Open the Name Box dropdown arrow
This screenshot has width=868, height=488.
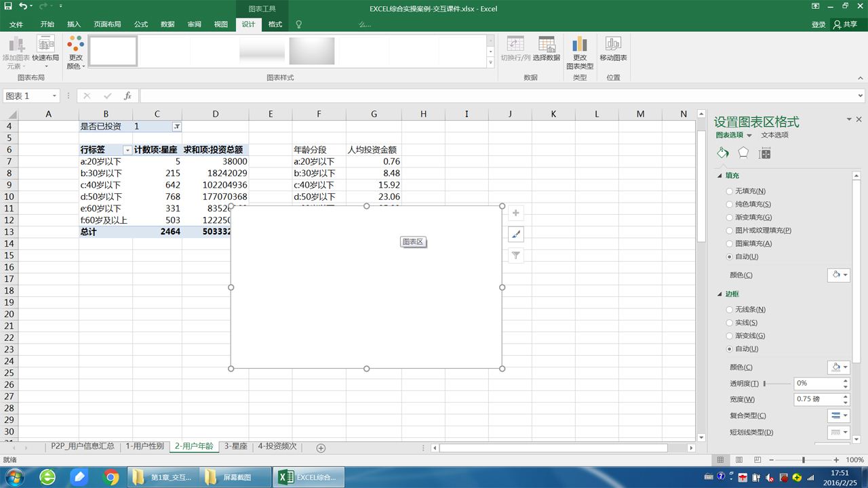coord(54,96)
